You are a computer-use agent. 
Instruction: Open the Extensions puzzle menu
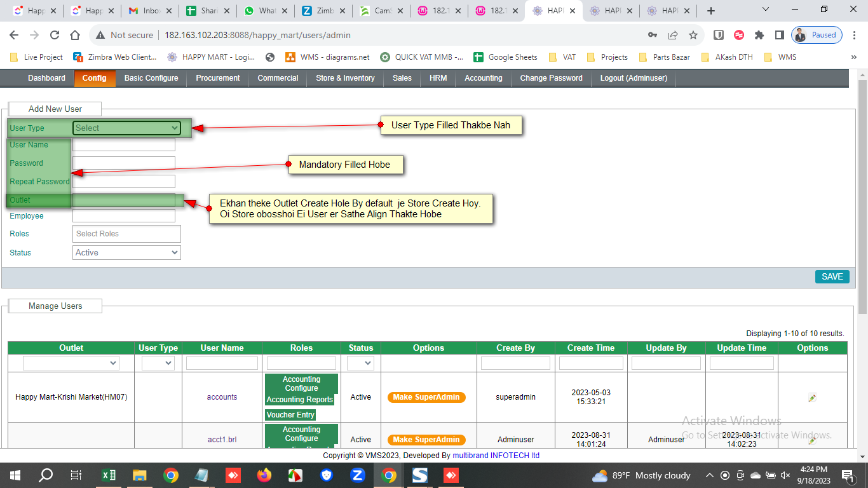(759, 35)
